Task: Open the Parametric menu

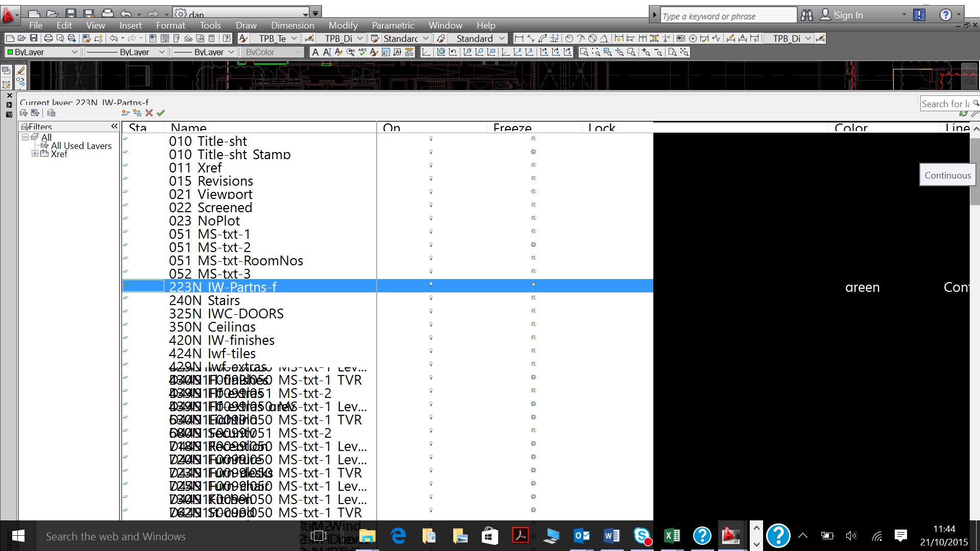Action: 393,25
